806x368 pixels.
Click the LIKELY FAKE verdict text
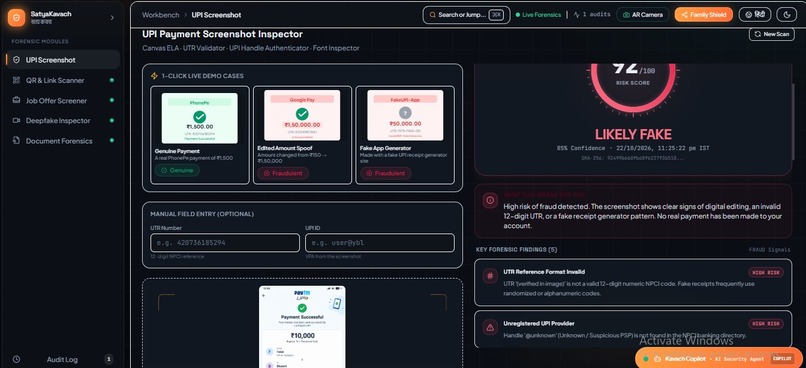click(x=633, y=135)
